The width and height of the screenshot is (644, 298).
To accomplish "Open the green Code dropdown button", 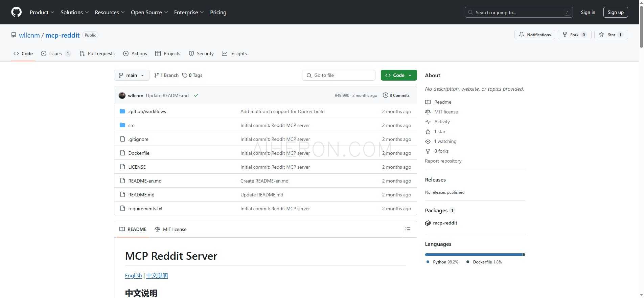I will (399, 75).
